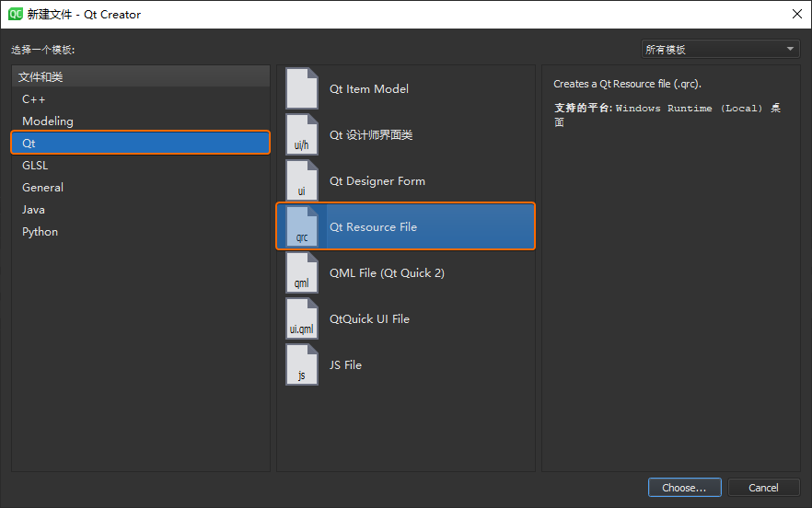The image size is (812, 508).
Task: Choose the qml QML File icon
Action: 302,273
